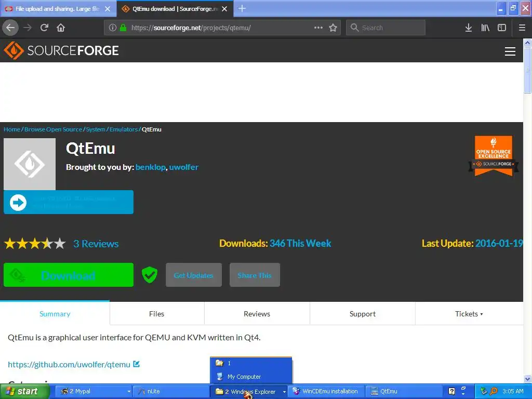Click the Share This button
Viewport: 532px width, 399px height.
point(255,275)
